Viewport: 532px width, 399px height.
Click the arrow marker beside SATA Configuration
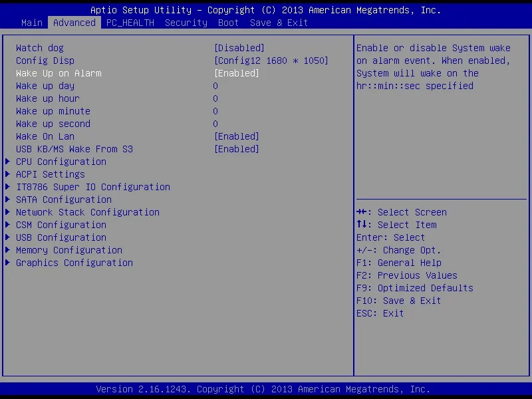(x=7, y=199)
